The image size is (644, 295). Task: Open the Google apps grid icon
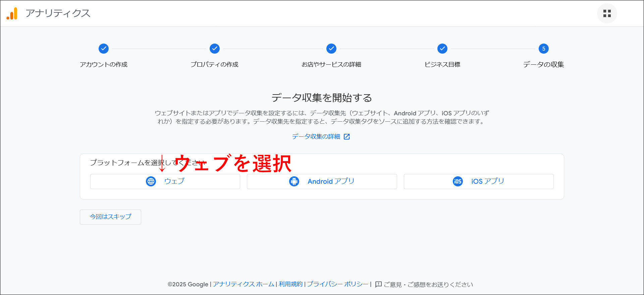point(607,13)
